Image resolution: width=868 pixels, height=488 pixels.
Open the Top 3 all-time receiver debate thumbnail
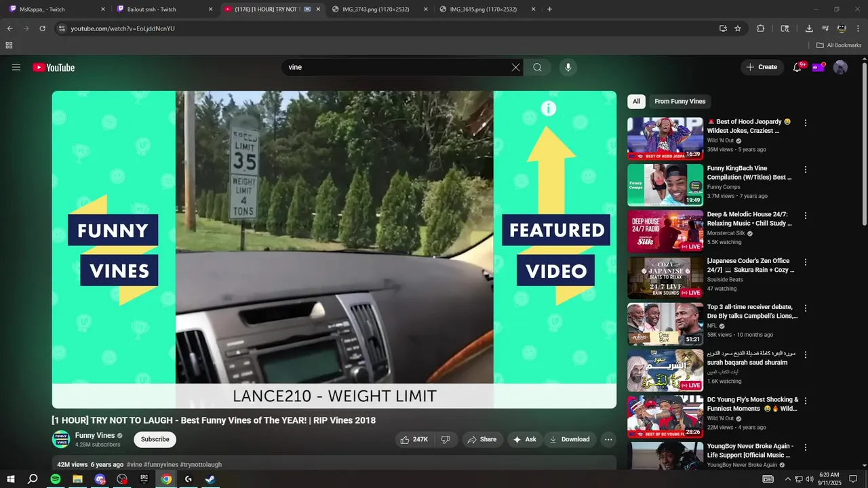(x=665, y=324)
